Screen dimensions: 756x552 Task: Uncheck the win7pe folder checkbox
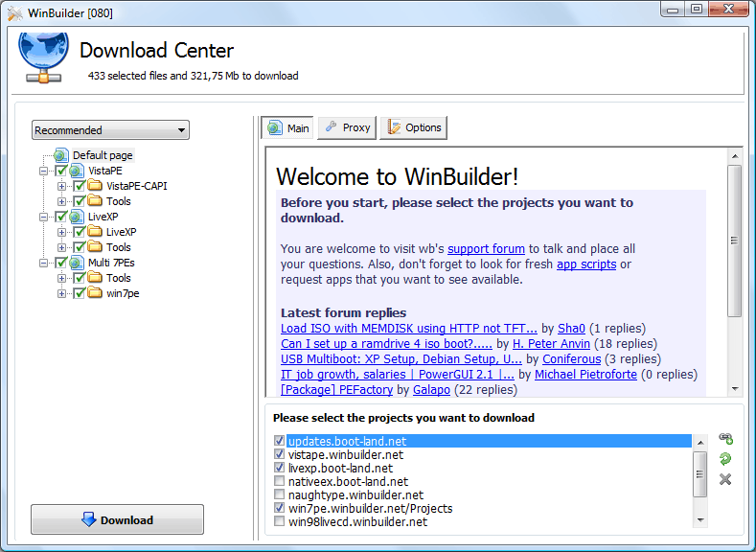(80, 293)
